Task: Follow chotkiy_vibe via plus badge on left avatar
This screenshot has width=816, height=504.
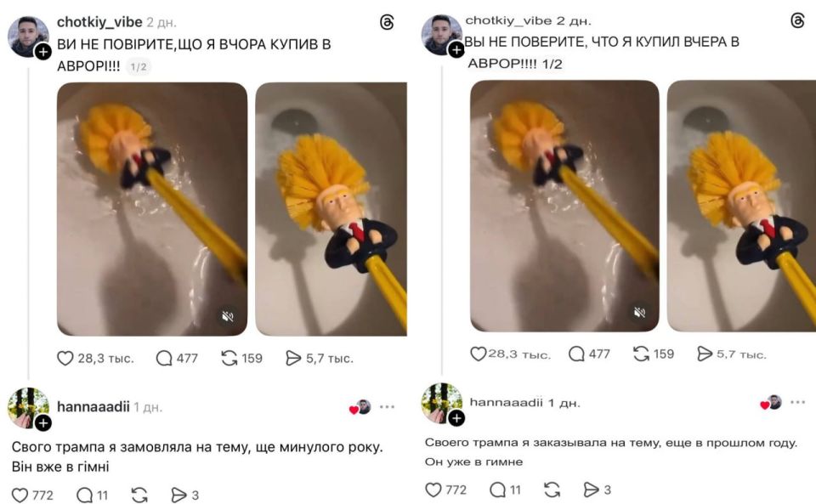Action: click(43, 52)
